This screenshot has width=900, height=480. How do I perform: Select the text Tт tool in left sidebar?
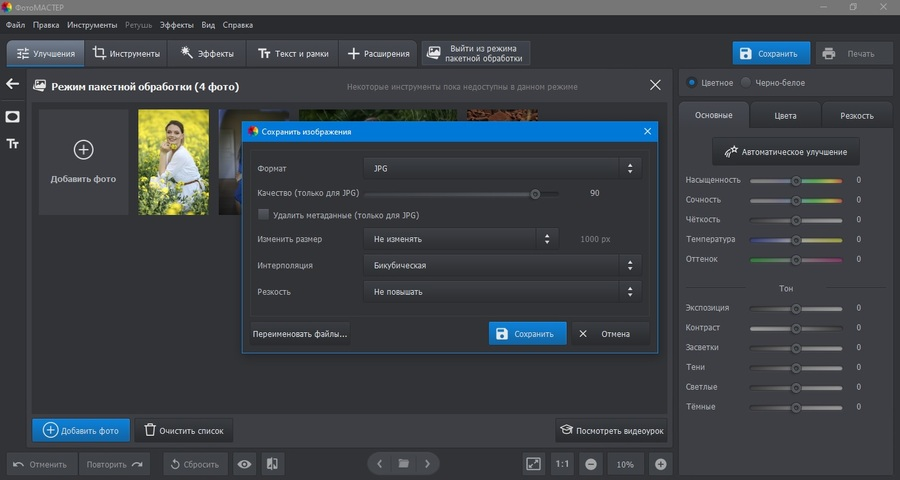[x=13, y=144]
